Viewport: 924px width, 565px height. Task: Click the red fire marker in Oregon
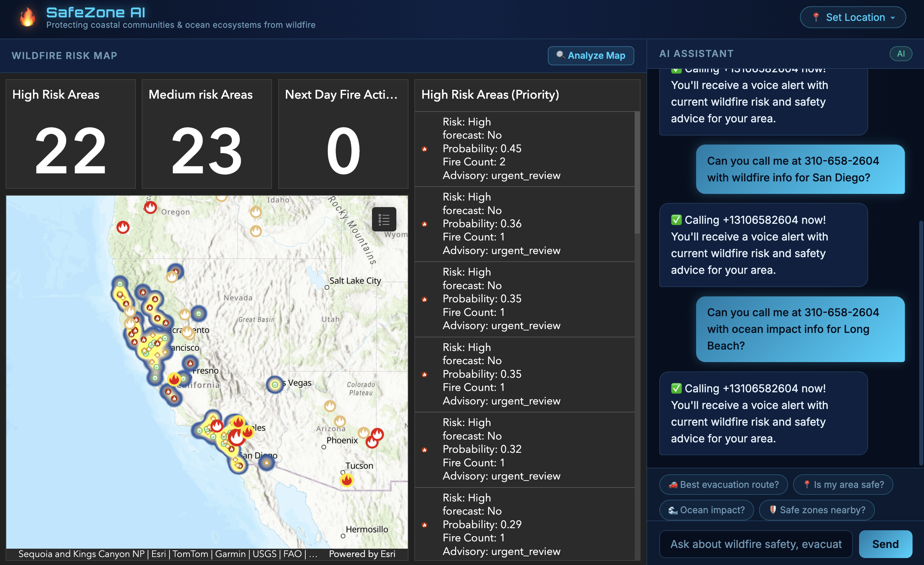coord(150,207)
